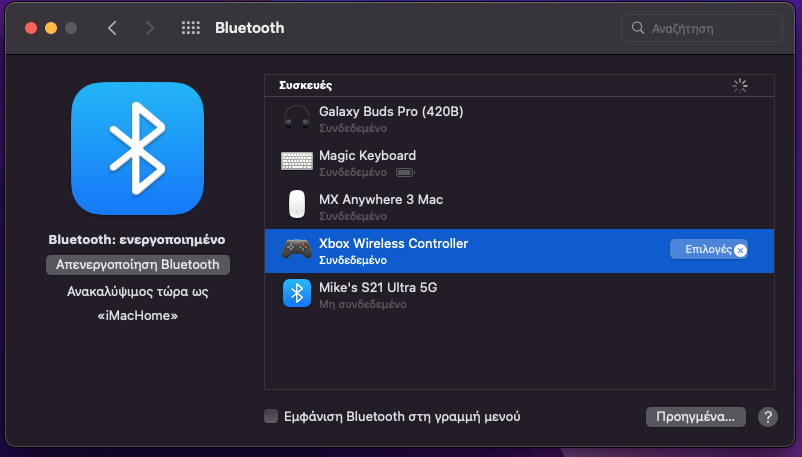This screenshot has width=802, height=457.
Task: Click the Galaxy Buds Pro headphones icon
Action: (296, 118)
